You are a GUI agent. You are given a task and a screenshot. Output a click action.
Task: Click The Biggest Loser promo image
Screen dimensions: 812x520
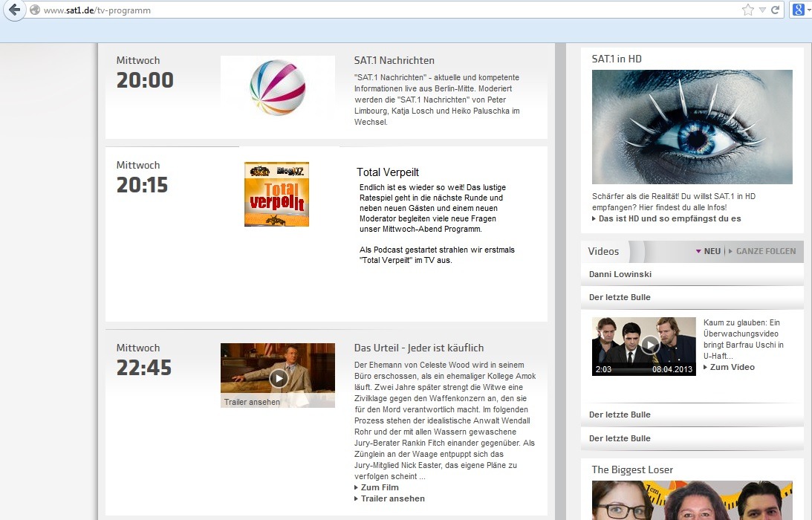(x=692, y=501)
